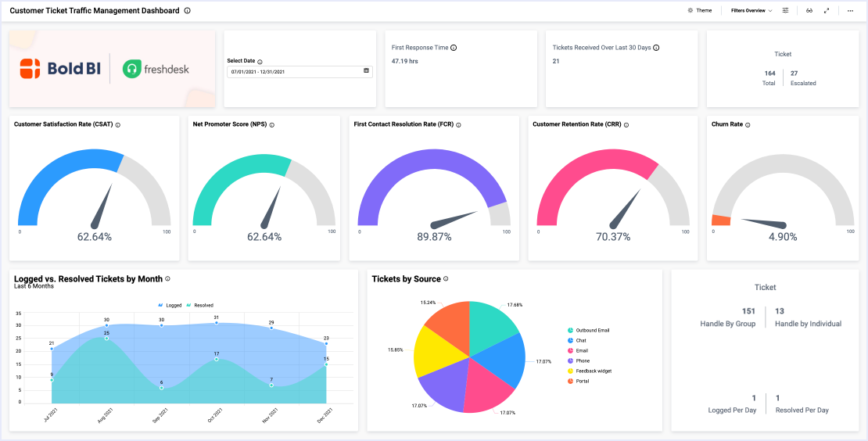Click the Resolved Per Day label
The width and height of the screenshot is (868, 441).
(802, 411)
